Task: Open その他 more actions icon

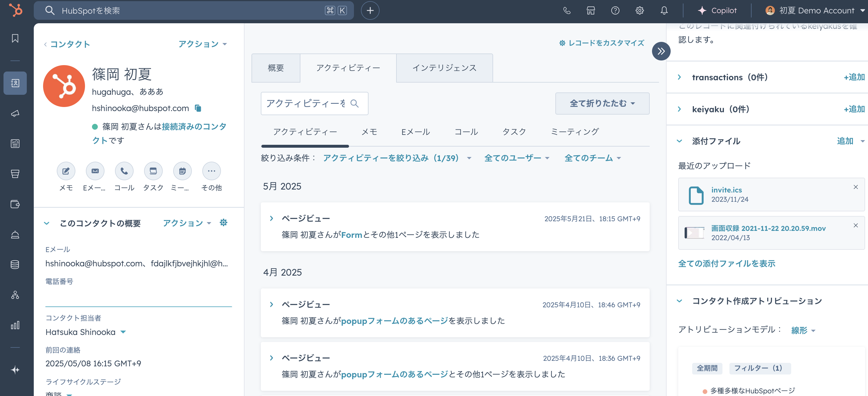Action: pyautogui.click(x=212, y=171)
